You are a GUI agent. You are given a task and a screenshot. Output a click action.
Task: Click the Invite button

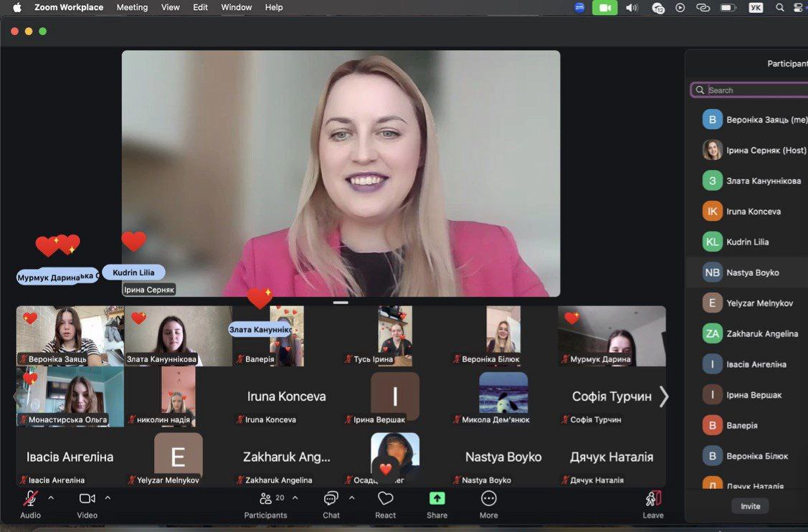750,506
